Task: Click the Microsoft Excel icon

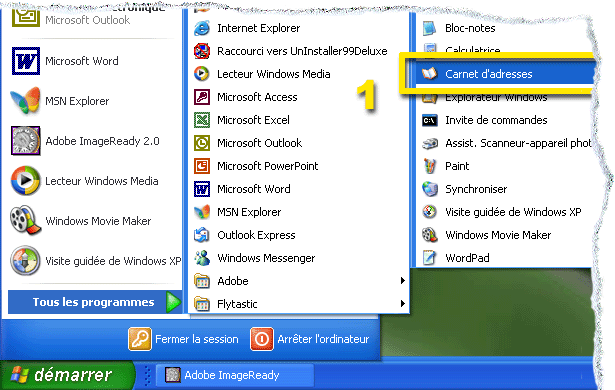Action: pos(202,120)
